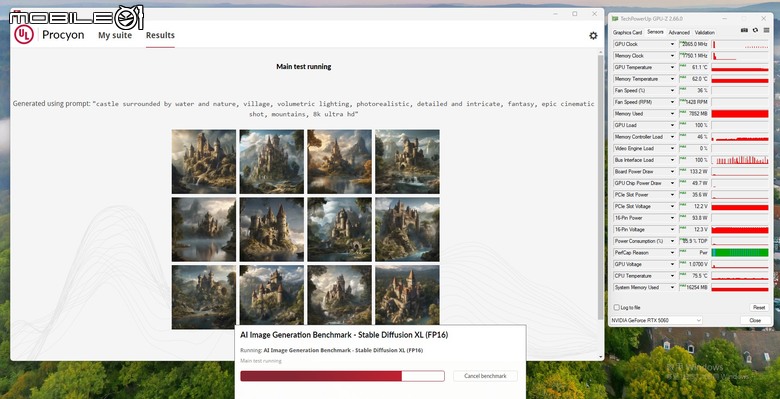Open the Fan Speed (%) dropdown
780x399 pixels.
point(673,91)
